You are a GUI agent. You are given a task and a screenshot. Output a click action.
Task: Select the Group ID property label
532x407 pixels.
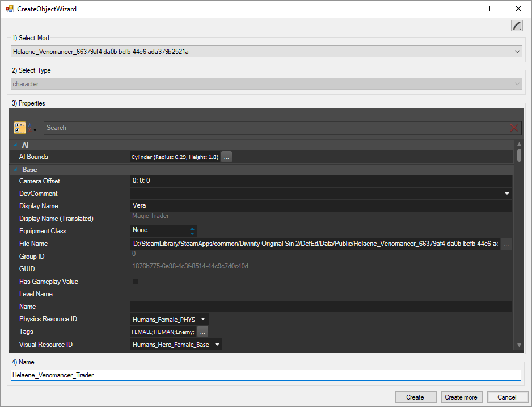(x=32, y=257)
